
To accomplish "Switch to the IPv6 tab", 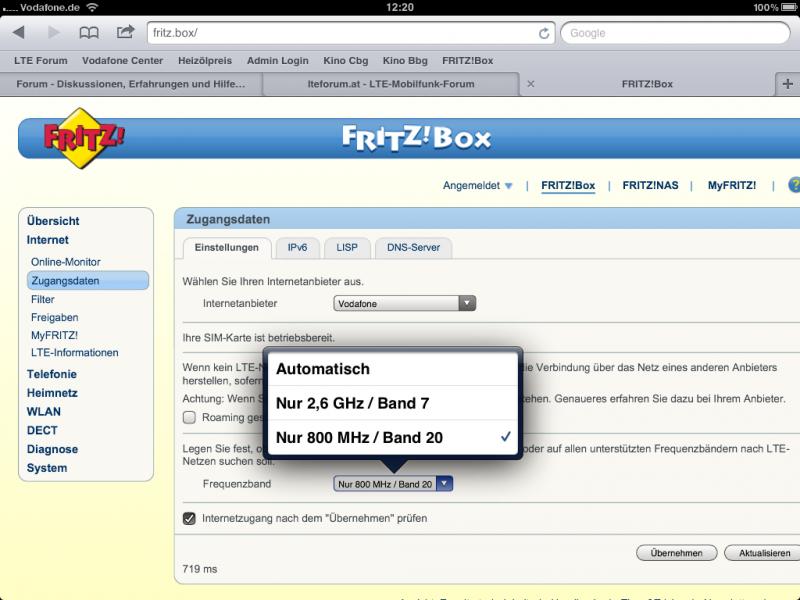I will (x=297, y=248).
